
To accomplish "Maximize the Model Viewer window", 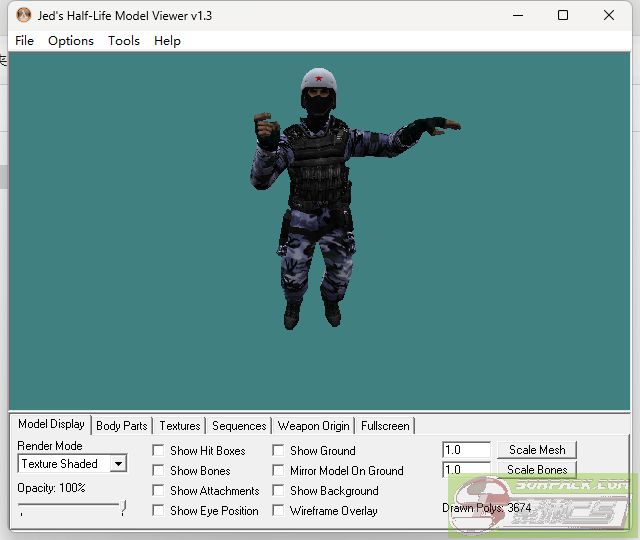I will tap(563, 16).
